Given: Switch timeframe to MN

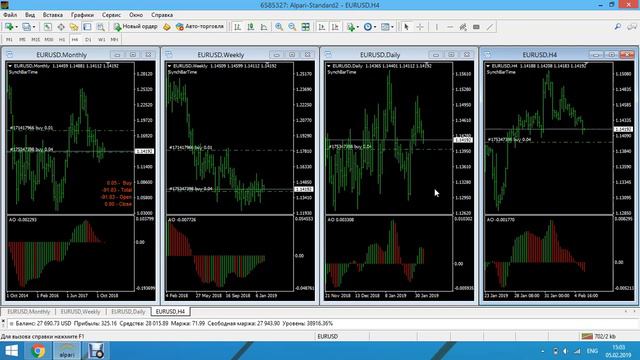Looking at the screenshot, I should tap(115, 40).
